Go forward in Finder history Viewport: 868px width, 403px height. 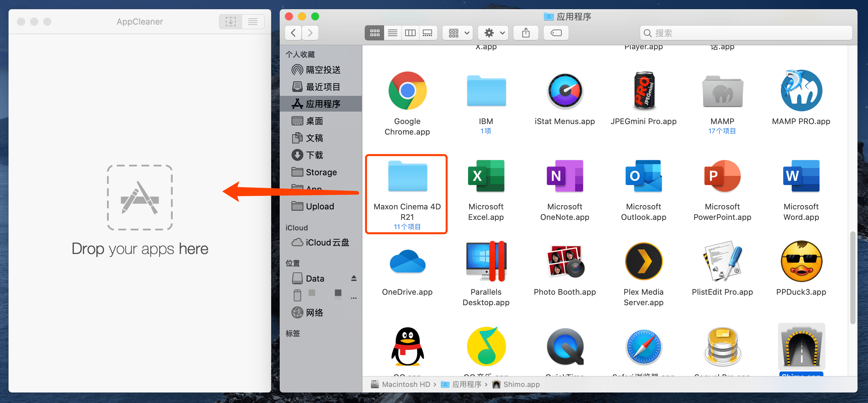pyautogui.click(x=310, y=33)
